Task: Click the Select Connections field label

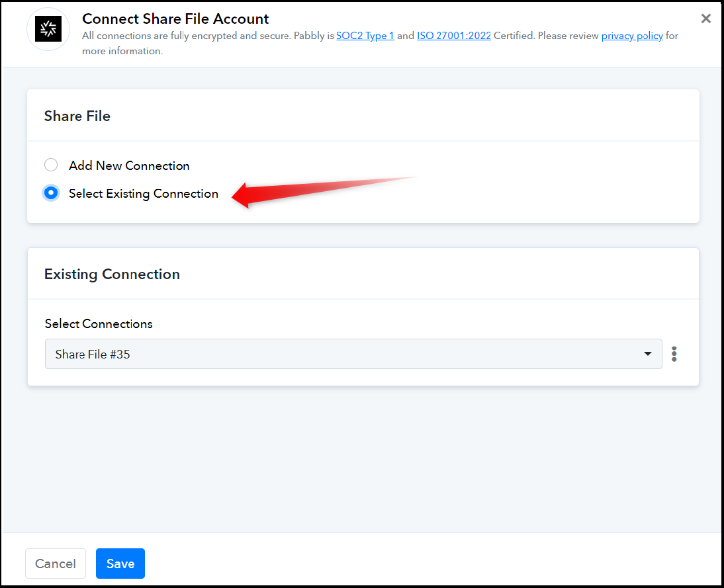Action: click(x=99, y=324)
